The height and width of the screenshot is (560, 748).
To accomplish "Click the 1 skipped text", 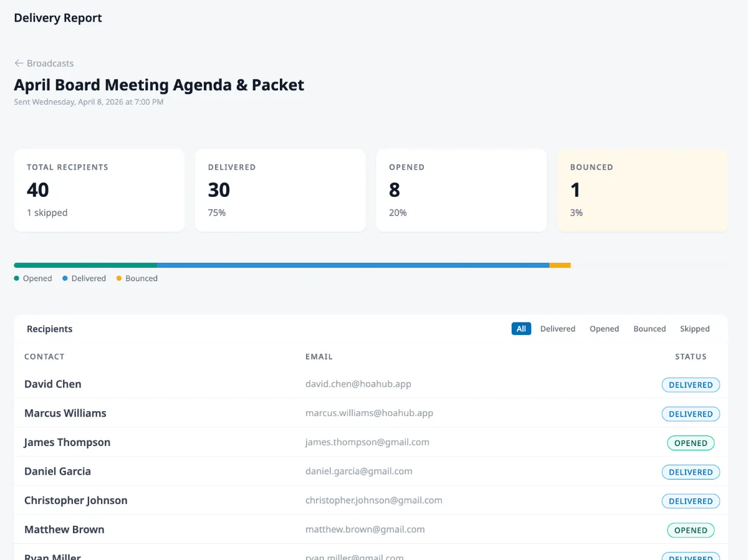I will click(47, 212).
